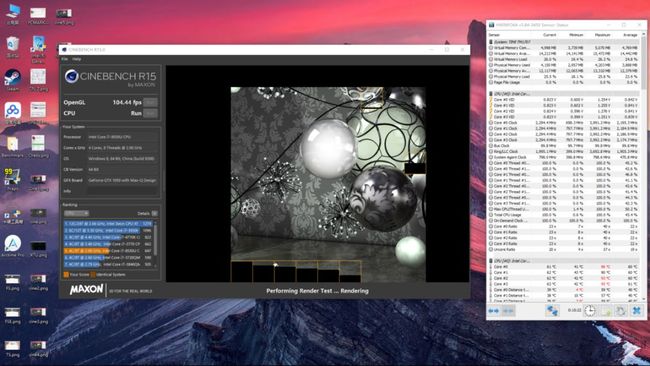This screenshot has width=650, height=366.
Task: Collapse the CPU [#0] clocks sensor group
Action: pyautogui.click(x=491, y=94)
